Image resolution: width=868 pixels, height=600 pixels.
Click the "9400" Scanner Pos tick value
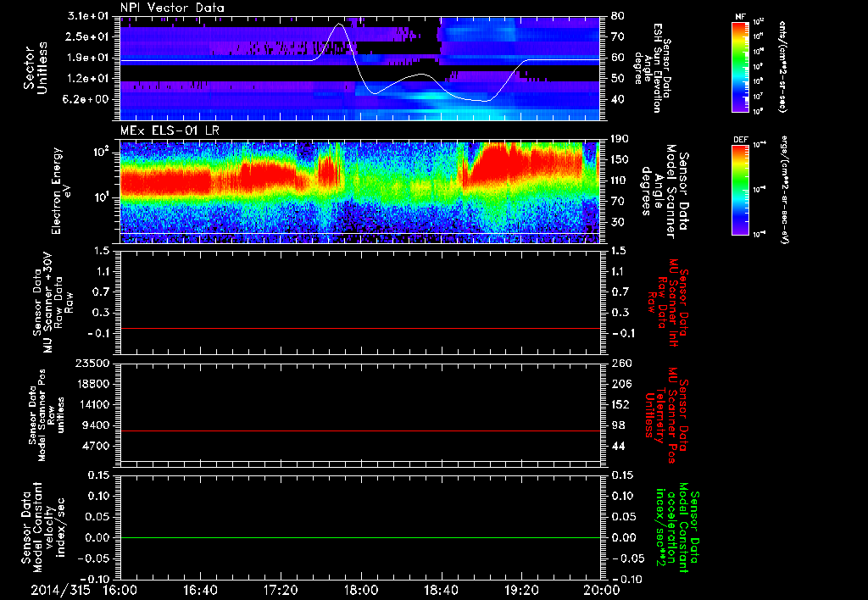[x=96, y=425]
